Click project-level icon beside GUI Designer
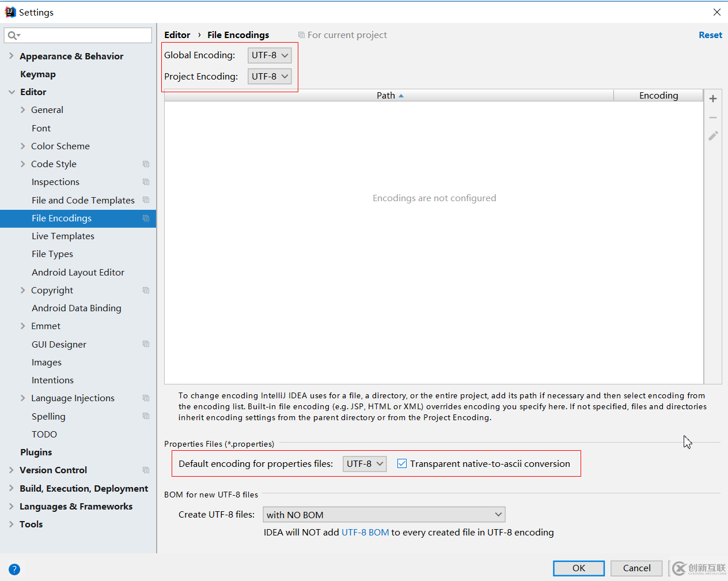728x581 pixels. pyautogui.click(x=146, y=344)
